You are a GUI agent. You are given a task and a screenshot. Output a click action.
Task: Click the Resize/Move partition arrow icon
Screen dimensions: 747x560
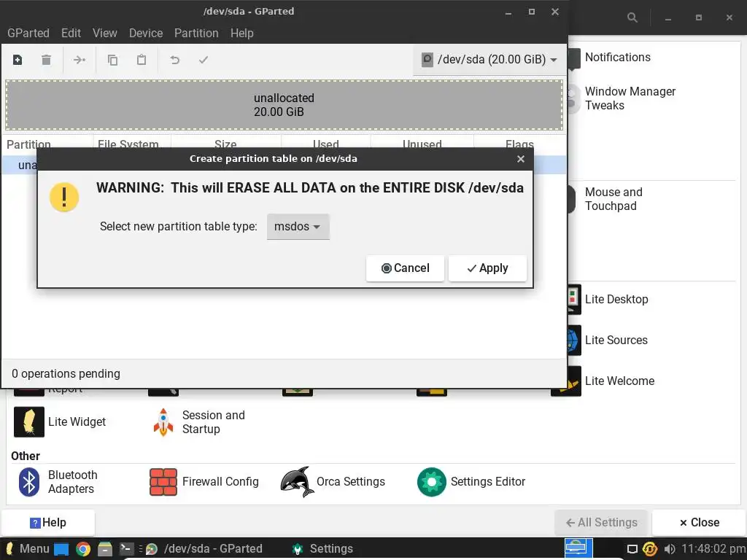(79, 60)
